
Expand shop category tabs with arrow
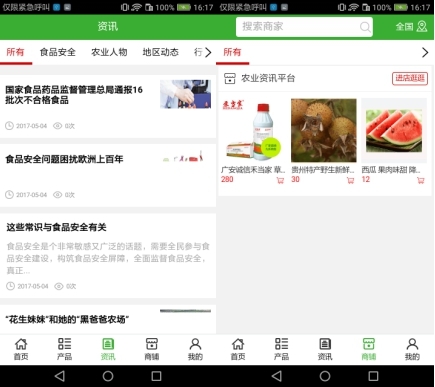[x=425, y=52]
